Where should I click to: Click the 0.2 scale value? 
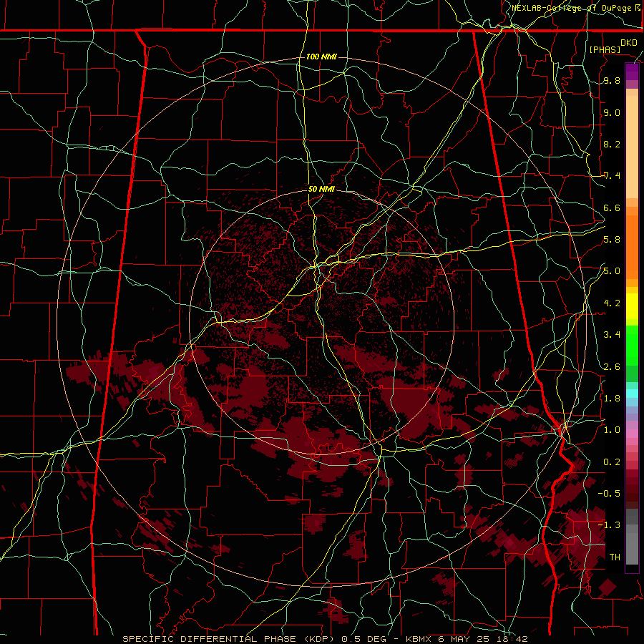(612, 462)
